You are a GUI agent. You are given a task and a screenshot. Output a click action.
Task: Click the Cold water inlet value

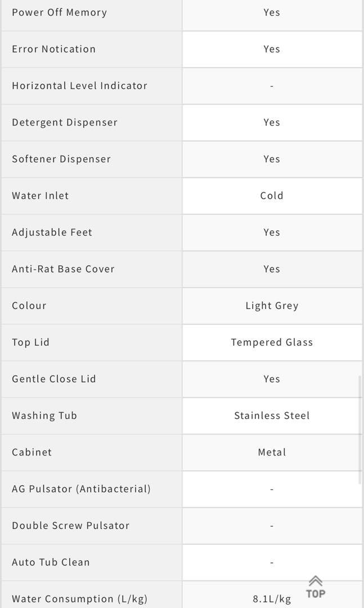tap(272, 195)
